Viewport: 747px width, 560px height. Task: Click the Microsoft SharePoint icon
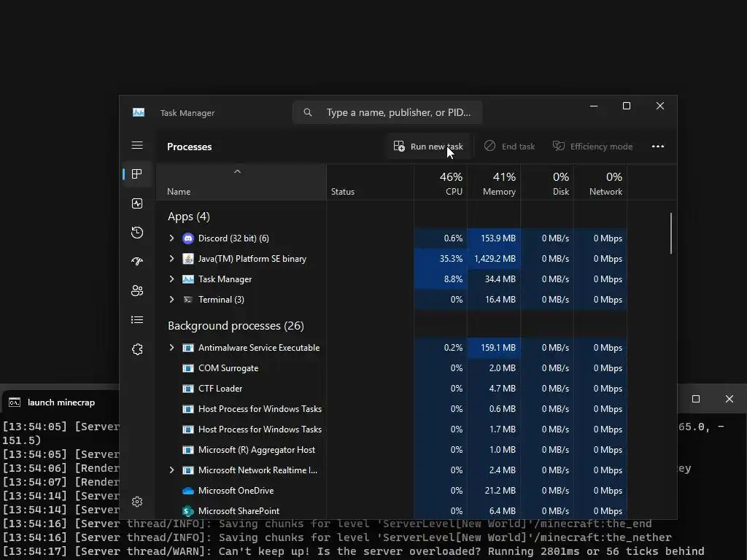click(x=188, y=511)
